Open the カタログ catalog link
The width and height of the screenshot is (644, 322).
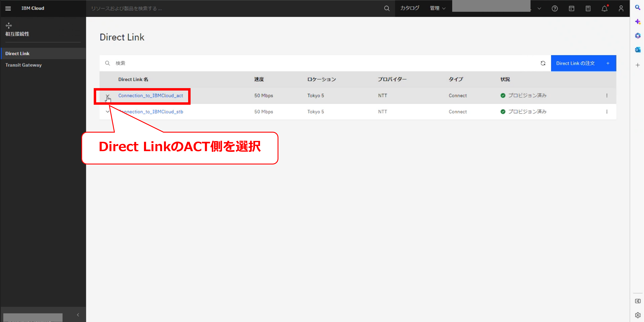tap(410, 8)
